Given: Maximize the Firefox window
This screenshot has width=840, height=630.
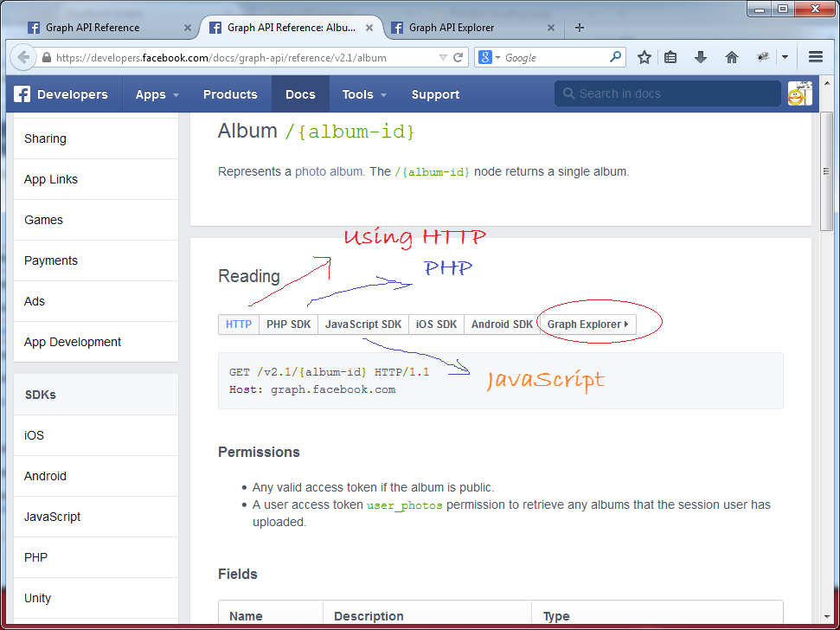Looking at the screenshot, I should [x=783, y=10].
